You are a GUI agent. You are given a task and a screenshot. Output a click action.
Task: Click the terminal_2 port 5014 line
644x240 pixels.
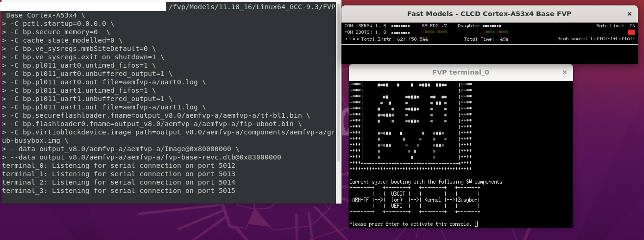click(119, 182)
